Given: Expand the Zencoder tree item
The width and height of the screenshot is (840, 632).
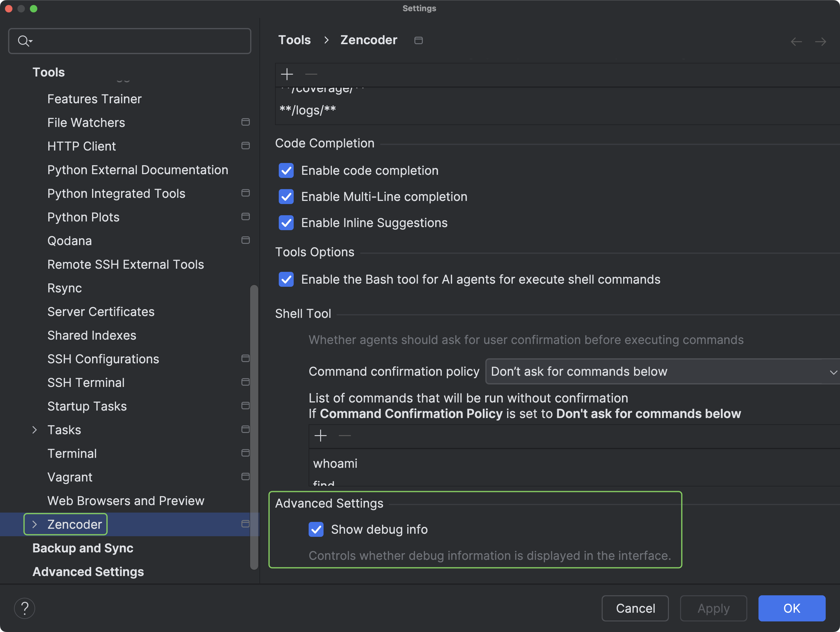Looking at the screenshot, I should (x=35, y=524).
